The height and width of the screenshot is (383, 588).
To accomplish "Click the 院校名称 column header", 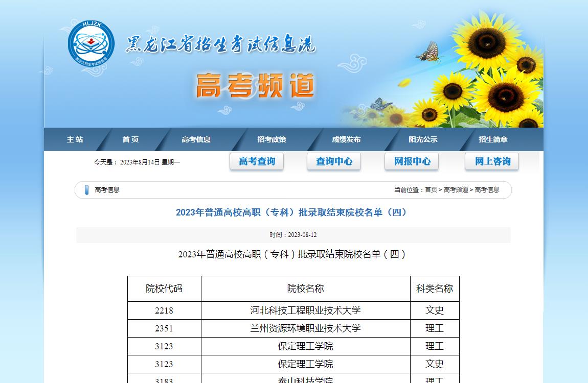I will tap(306, 289).
